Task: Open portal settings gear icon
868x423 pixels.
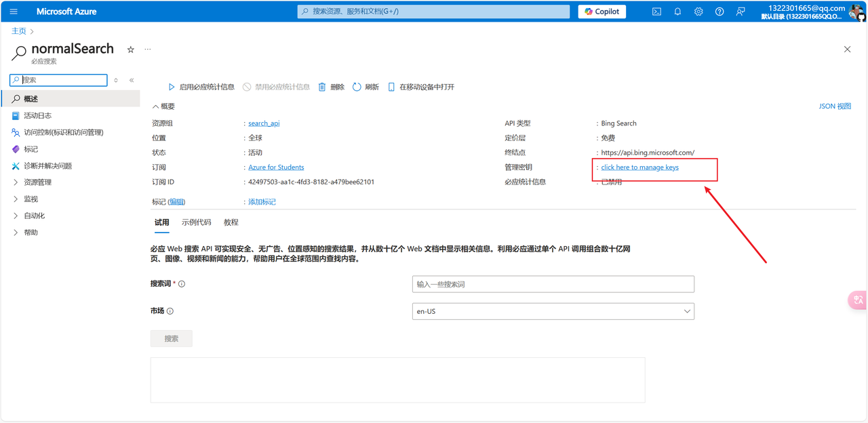Action: (698, 12)
